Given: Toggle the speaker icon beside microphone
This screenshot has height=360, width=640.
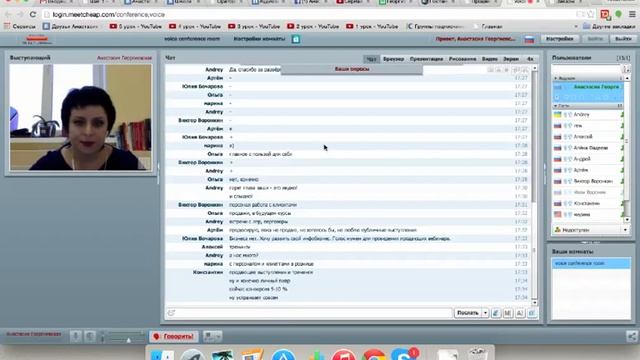Looking at the screenshot, I should 90,336.
